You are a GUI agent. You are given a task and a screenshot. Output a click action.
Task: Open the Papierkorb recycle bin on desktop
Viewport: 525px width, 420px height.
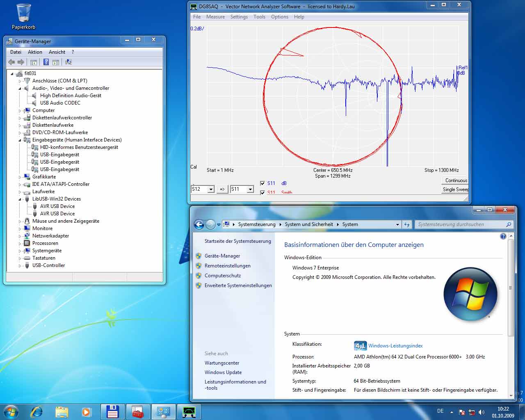(23, 17)
